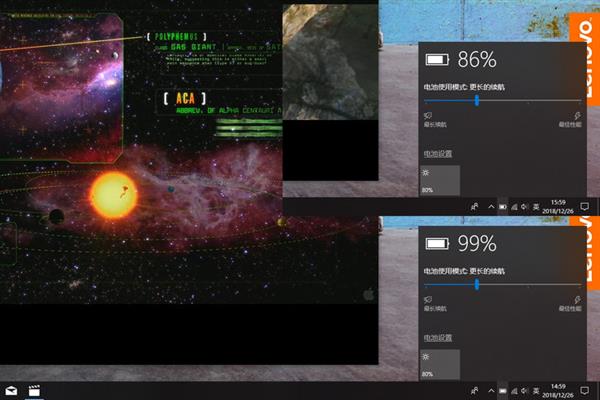Open Action Center icon right of 15:59 clock
The height and width of the screenshot is (400, 600).
coord(584,207)
